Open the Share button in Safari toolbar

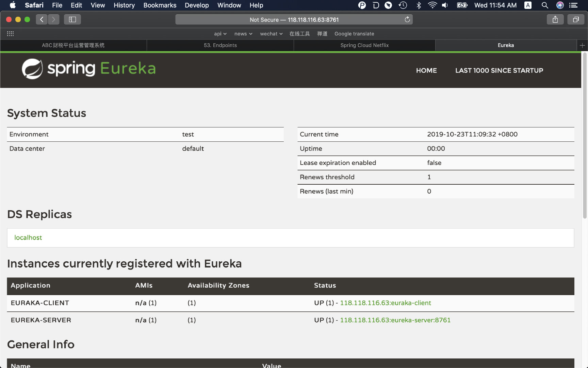point(555,19)
